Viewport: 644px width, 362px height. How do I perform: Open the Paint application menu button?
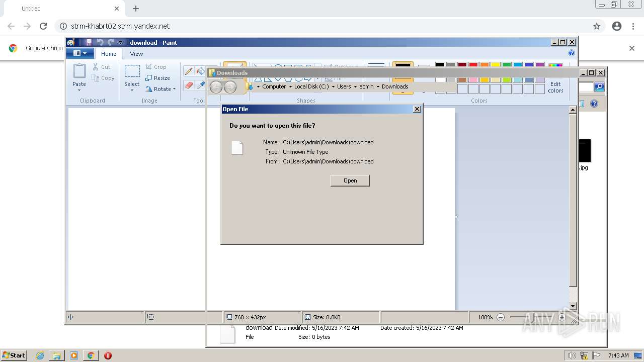pyautogui.click(x=80, y=53)
